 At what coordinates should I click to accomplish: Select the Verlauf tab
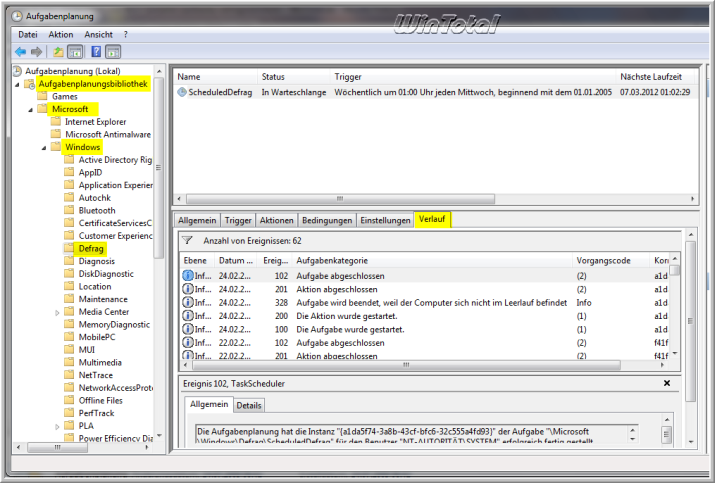[432, 219]
